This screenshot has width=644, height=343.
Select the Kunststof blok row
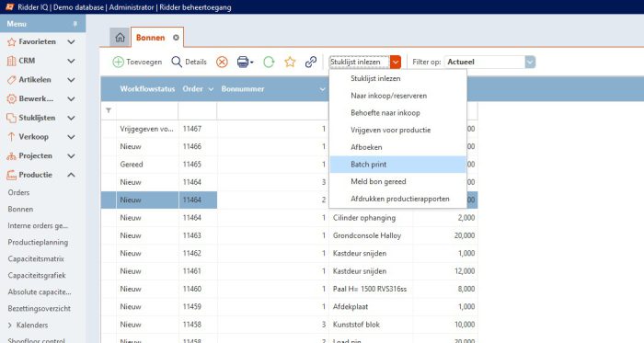point(289,325)
